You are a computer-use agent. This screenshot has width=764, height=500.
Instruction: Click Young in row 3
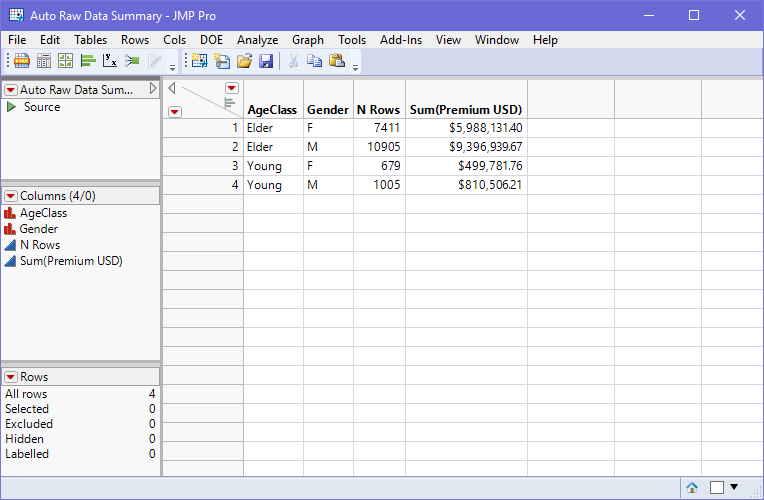[x=273, y=166]
